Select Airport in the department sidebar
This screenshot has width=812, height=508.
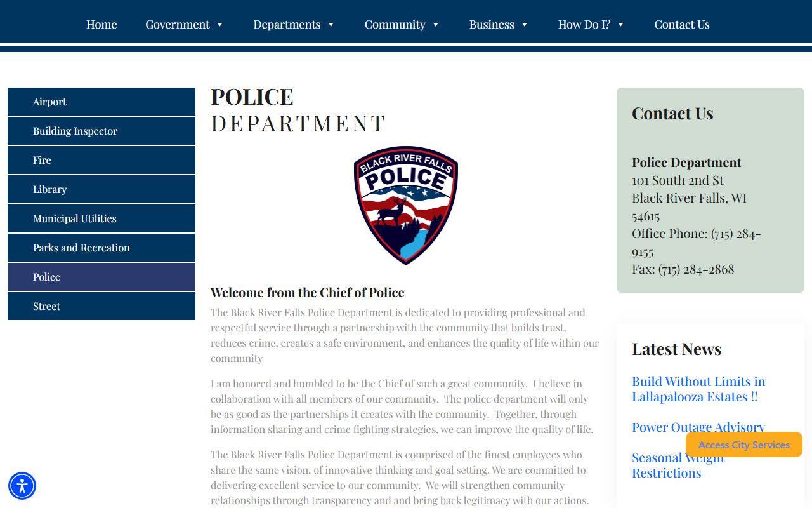(101, 102)
